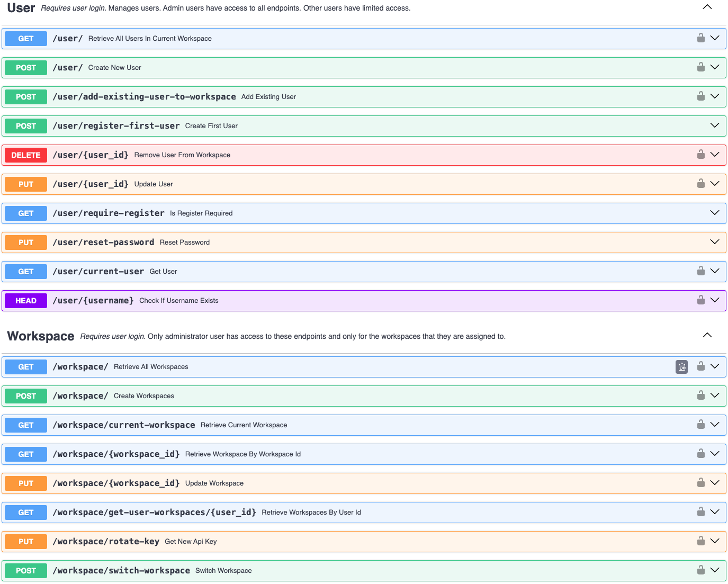This screenshot has width=728, height=584.
Task: Click PUT badge on Update Workspace row
Action: click(x=26, y=483)
